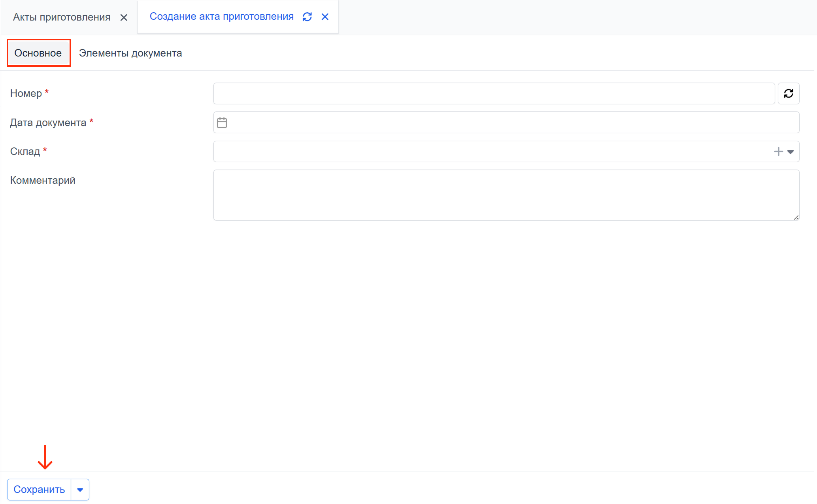Close the Акты приготовления tab
This screenshot has width=817, height=504.
pyautogui.click(x=124, y=17)
